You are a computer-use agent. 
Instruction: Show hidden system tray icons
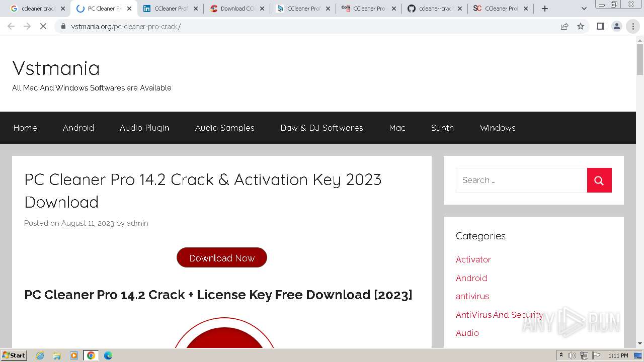coord(561,355)
